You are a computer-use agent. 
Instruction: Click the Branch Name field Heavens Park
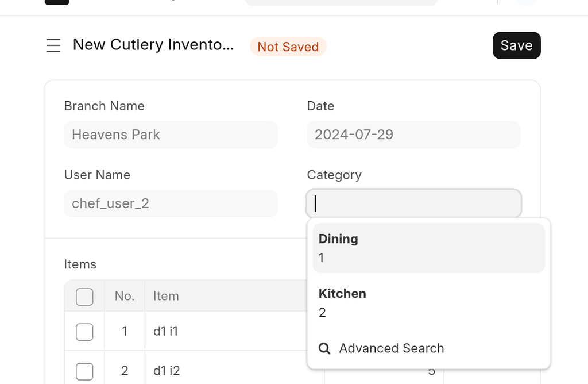pyautogui.click(x=171, y=135)
